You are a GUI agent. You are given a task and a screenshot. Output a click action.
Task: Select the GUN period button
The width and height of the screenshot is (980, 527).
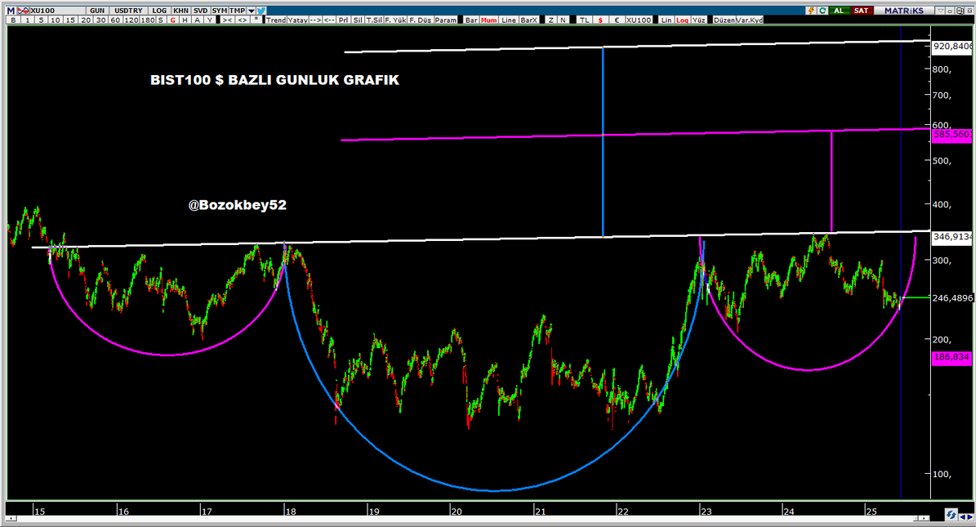click(x=97, y=11)
